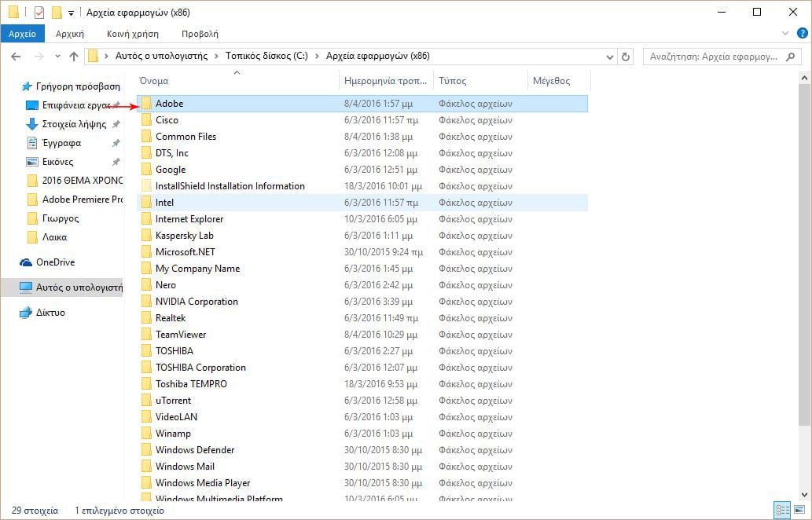Open the 2016 ΘΕΜΑ ΧΡΟΝΟ folder shortcut

point(75,181)
